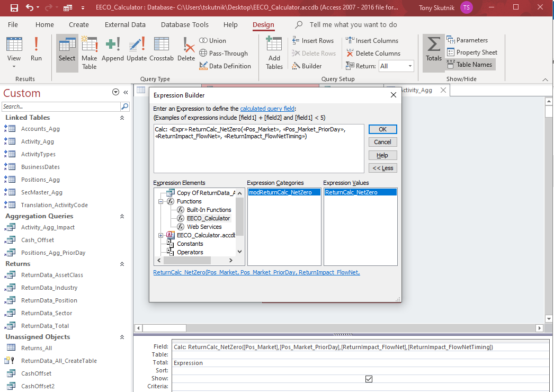Toggle Table Names visibility in ribbon

click(470, 65)
